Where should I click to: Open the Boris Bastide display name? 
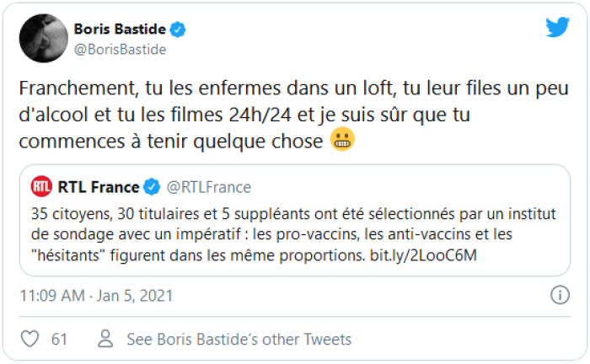click(x=122, y=29)
